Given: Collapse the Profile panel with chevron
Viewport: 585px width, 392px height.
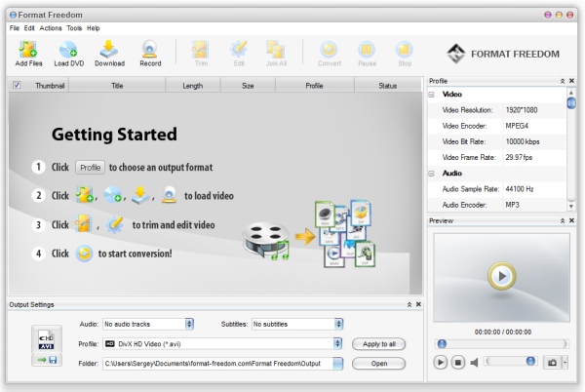Looking at the screenshot, I should (563, 81).
